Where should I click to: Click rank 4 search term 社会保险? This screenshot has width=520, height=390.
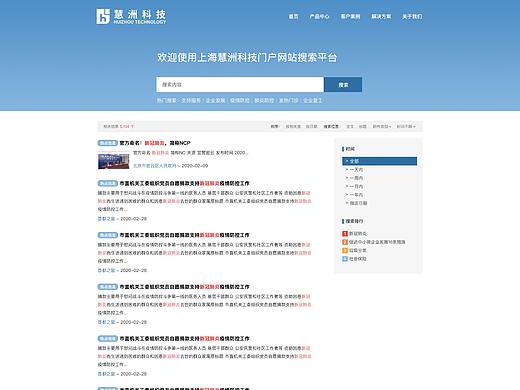(x=358, y=259)
